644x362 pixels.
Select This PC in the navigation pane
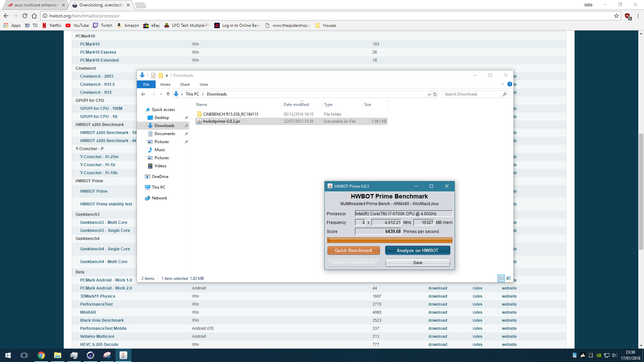pos(158,187)
